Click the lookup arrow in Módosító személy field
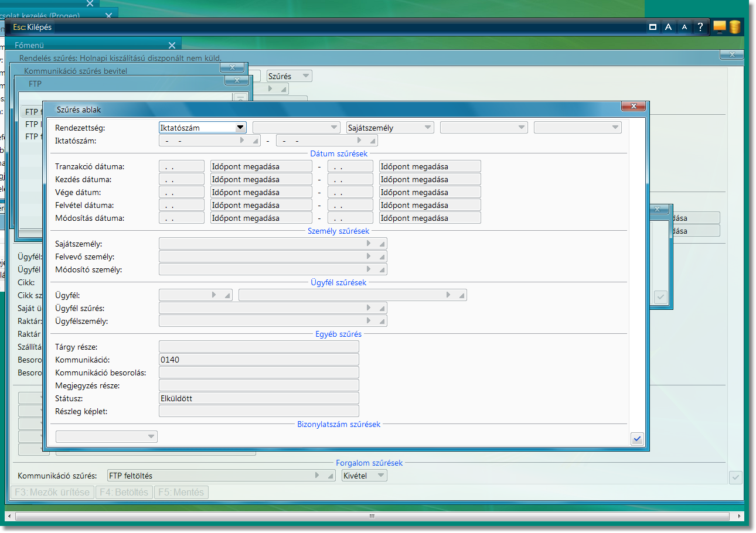756x533 pixels. (x=369, y=269)
